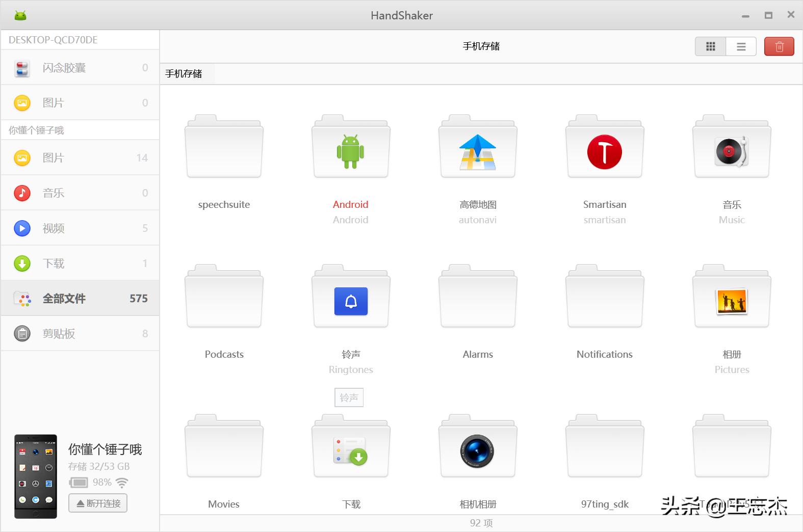Open the 音乐 Music folder with turntable
The image size is (803, 532).
(x=732, y=147)
